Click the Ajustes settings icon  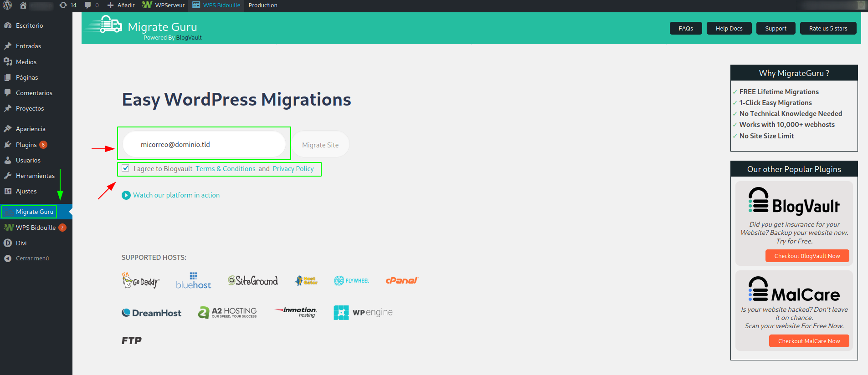(8, 191)
